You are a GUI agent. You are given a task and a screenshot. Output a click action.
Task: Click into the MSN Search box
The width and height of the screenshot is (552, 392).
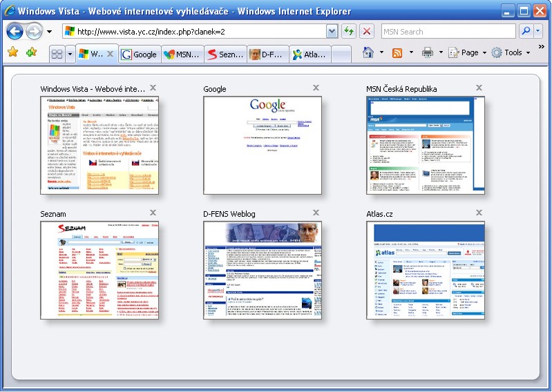(x=448, y=32)
